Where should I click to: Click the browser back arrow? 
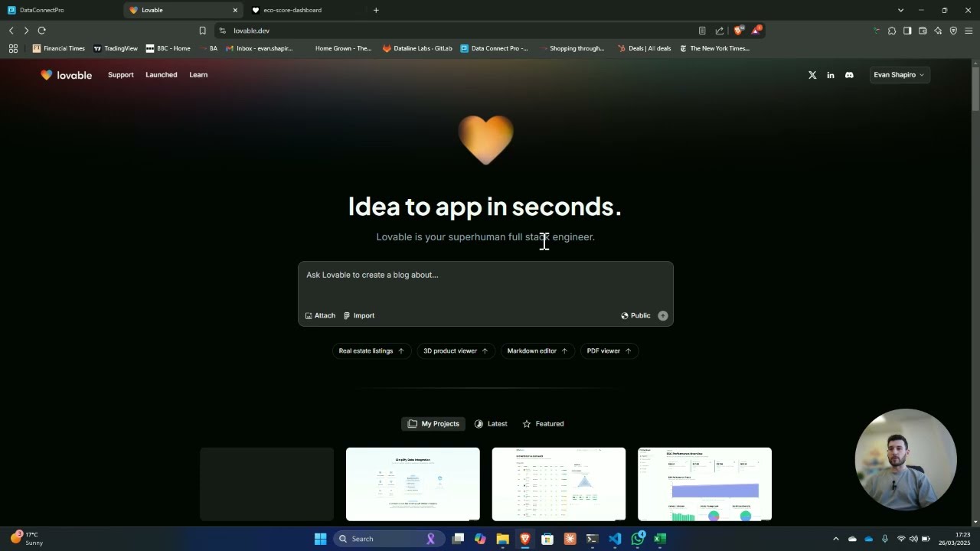click(11, 31)
